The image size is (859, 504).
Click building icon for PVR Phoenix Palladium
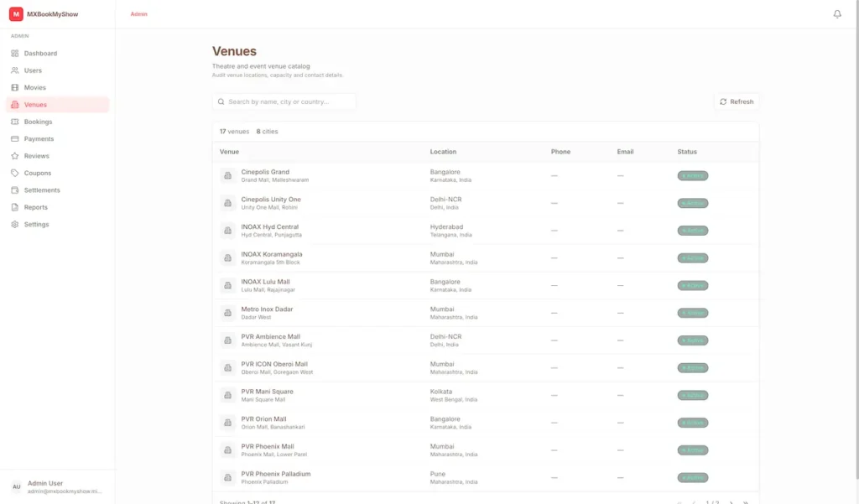227,477
